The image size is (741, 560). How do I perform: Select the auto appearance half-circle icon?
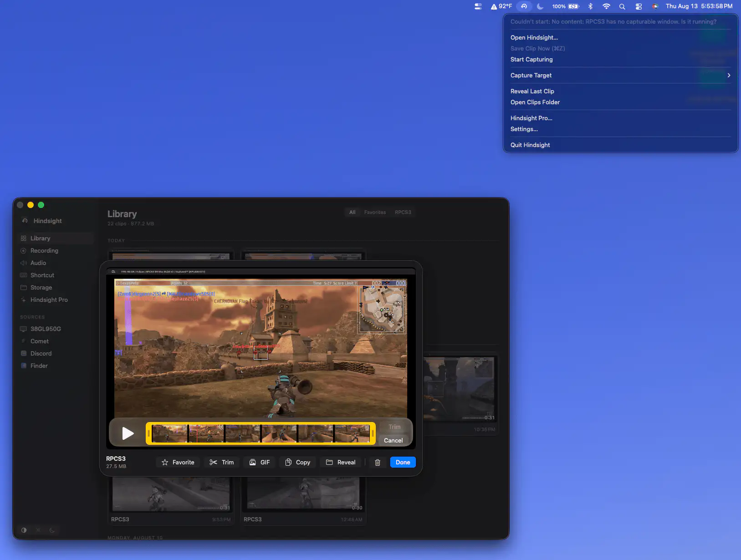pos(24,530)
